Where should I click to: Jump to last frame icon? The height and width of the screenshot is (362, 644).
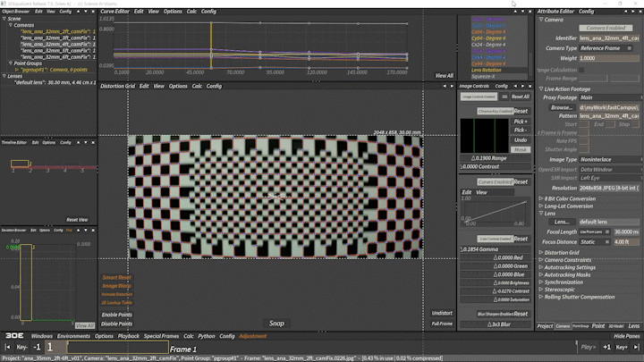pos(636,347)
